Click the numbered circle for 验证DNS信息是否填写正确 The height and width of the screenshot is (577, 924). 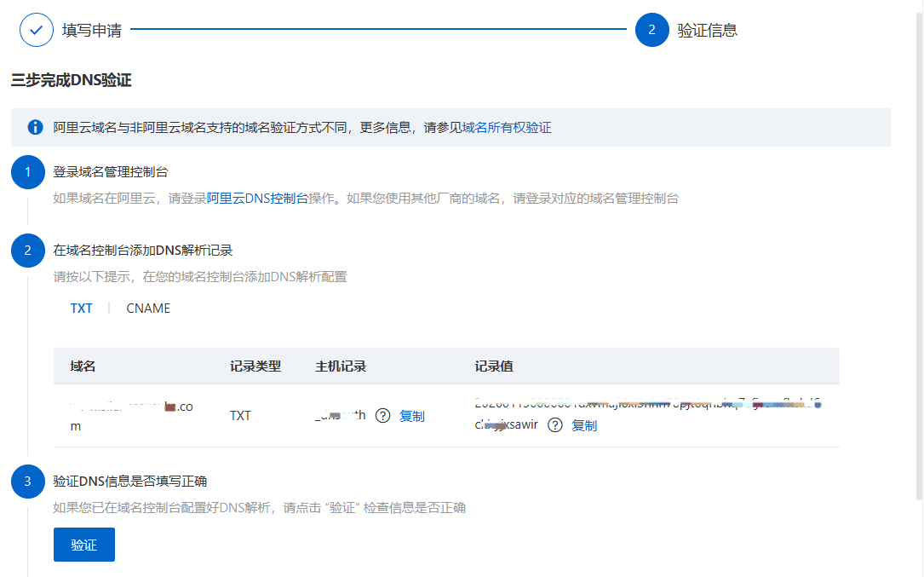tap(27, 482)
